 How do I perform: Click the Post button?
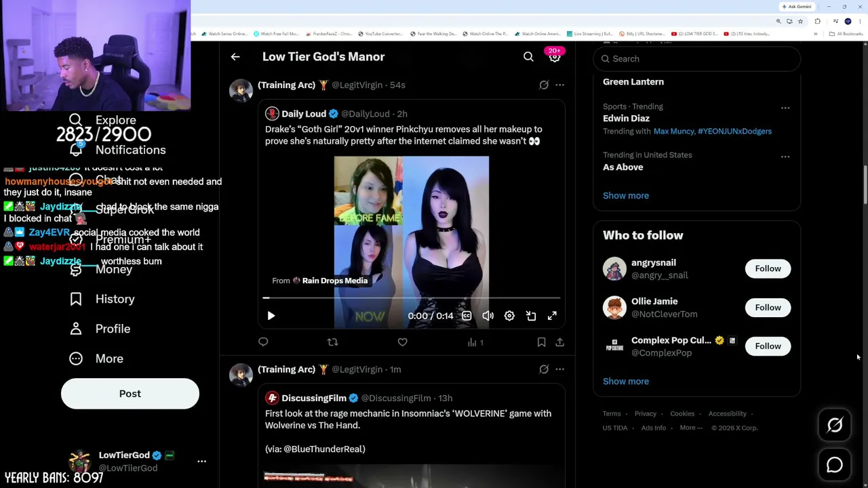point(130,394)
